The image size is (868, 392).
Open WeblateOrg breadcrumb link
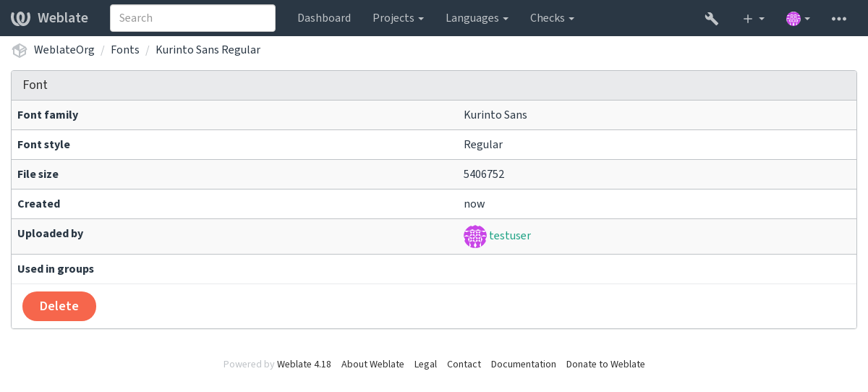tap(64, 50)
